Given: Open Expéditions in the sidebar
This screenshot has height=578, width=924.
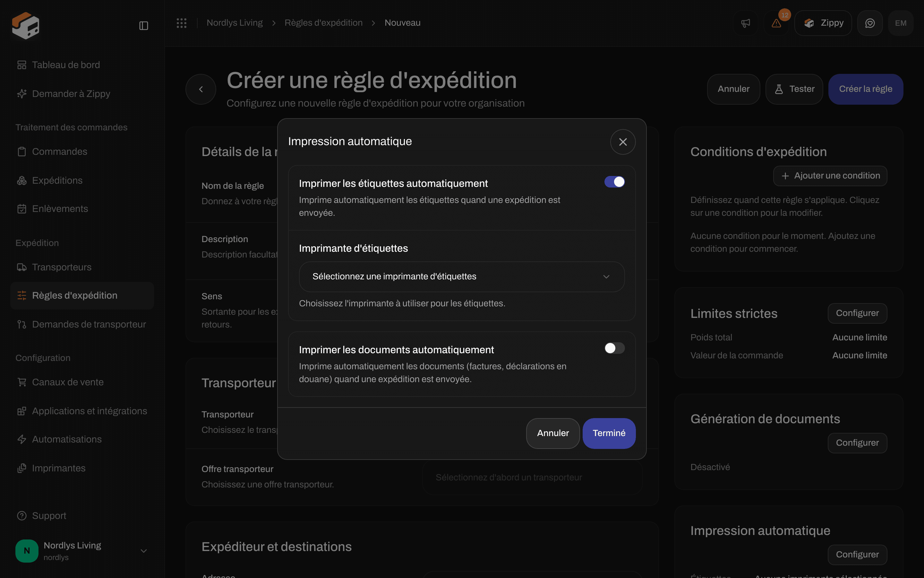Looking at the screenshot, I should click(x=82, y=180).
